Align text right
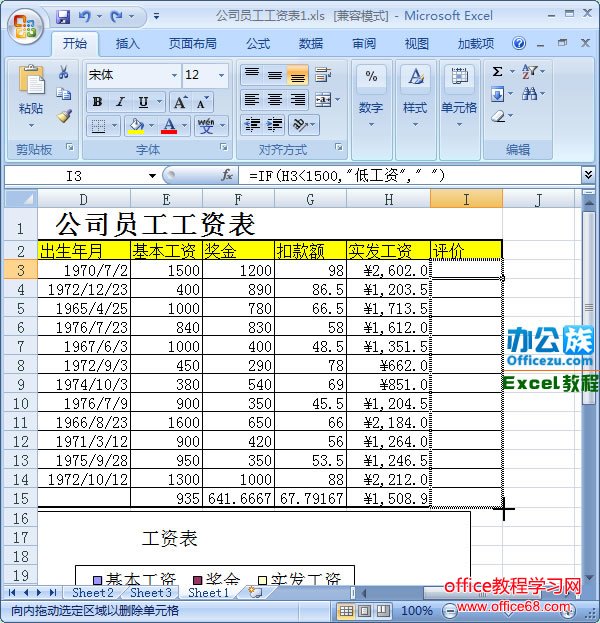The width and height of the screenshot is (600, 623). [x=298, y=100]
